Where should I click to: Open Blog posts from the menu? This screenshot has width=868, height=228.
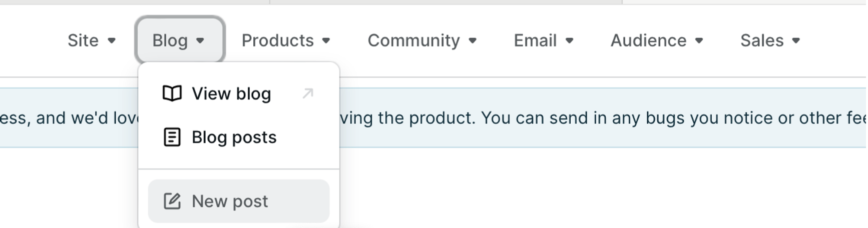[x=234, y=137]
